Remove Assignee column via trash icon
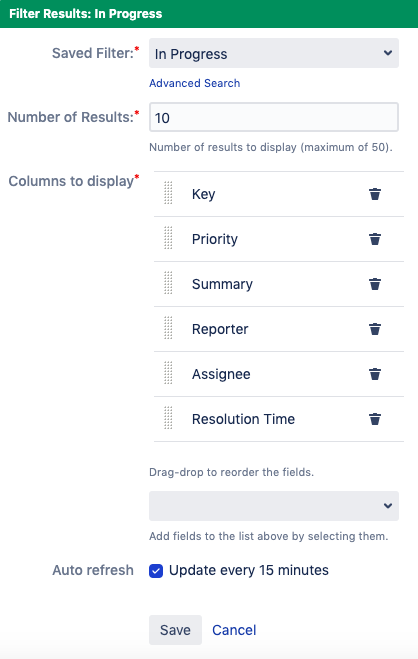This screenshot has width=418, height=659. pyautogui.click(x=375, y=374)
